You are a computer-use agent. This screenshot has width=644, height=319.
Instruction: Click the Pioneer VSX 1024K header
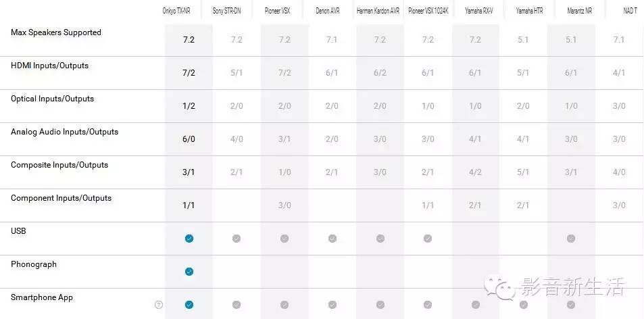click(x=428, y=11)
